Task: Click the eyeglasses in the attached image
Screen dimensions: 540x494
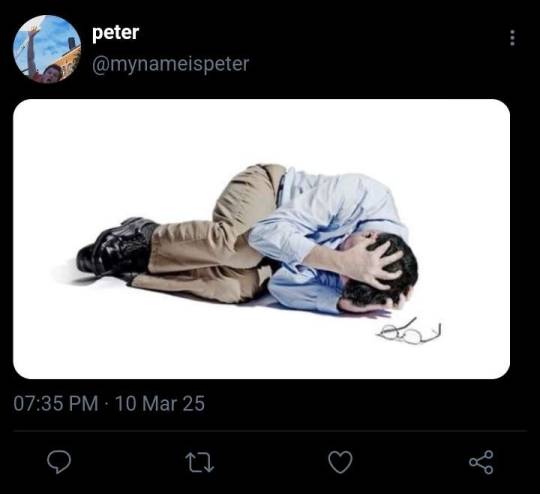Action: (409, 332)
